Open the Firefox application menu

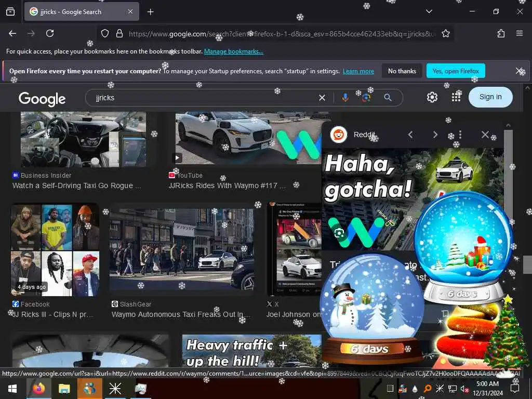click(x=519, y=33)
